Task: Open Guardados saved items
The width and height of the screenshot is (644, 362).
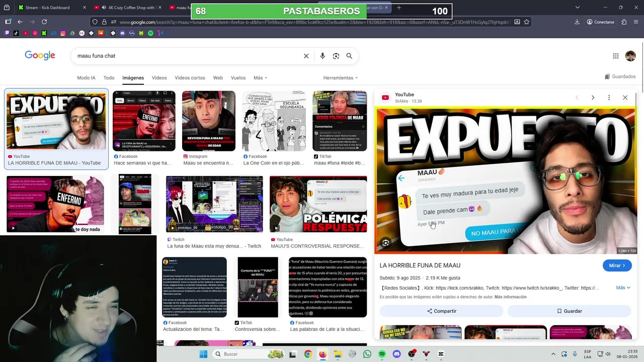Action: (620, 77)
